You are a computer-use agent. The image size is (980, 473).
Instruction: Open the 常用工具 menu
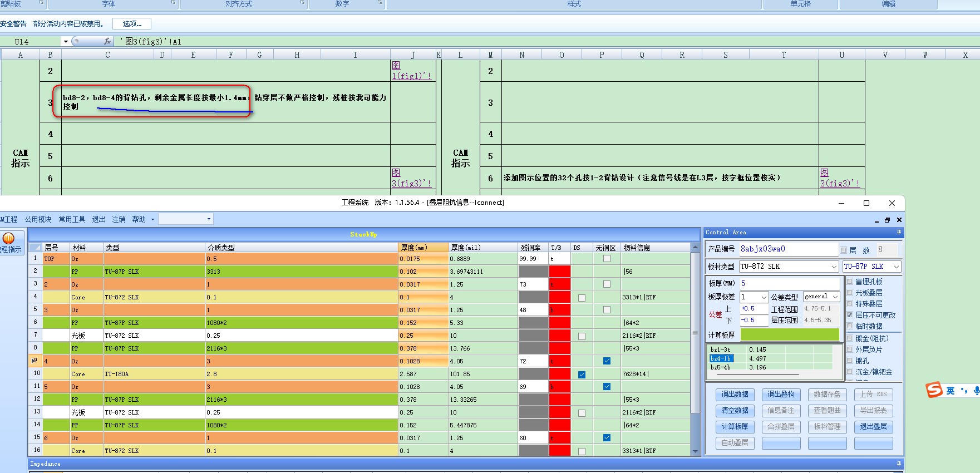[72, 219]
